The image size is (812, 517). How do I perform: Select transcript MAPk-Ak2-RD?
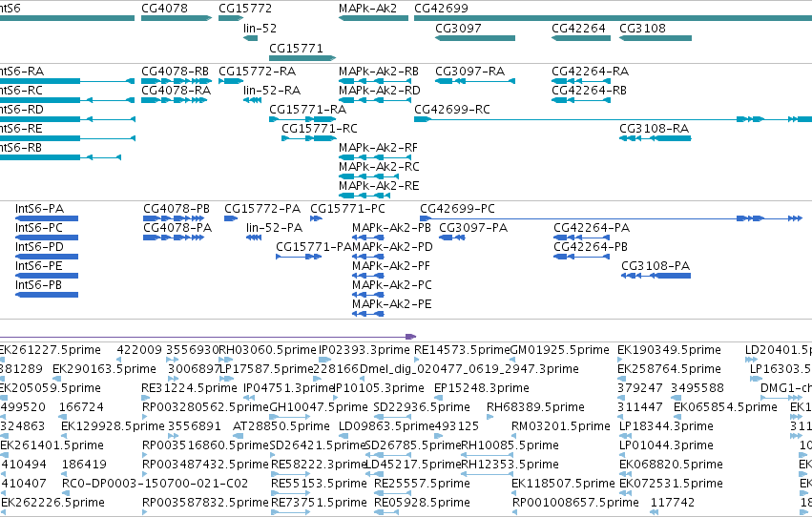[380, 91]
